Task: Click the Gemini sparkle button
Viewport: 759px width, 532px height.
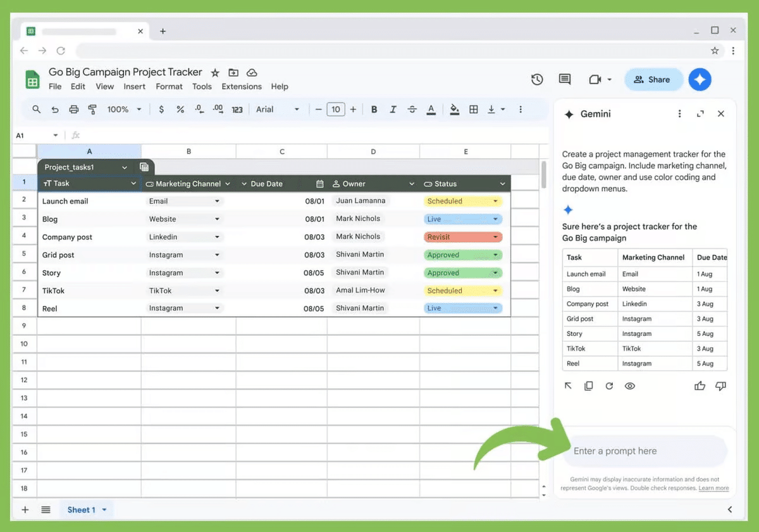Action: click(700, 79)
